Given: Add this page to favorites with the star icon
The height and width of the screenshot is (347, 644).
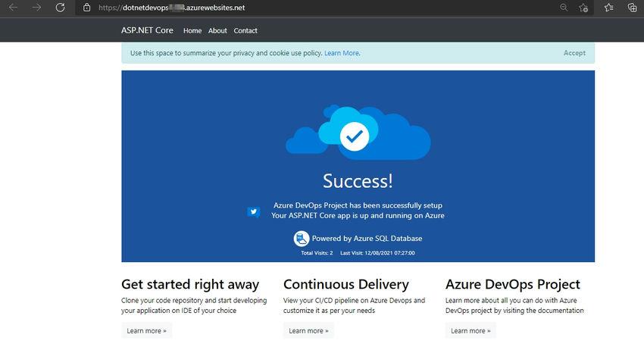Looking at the screenshot, I should pyautogui.click(x=583, y=8).
